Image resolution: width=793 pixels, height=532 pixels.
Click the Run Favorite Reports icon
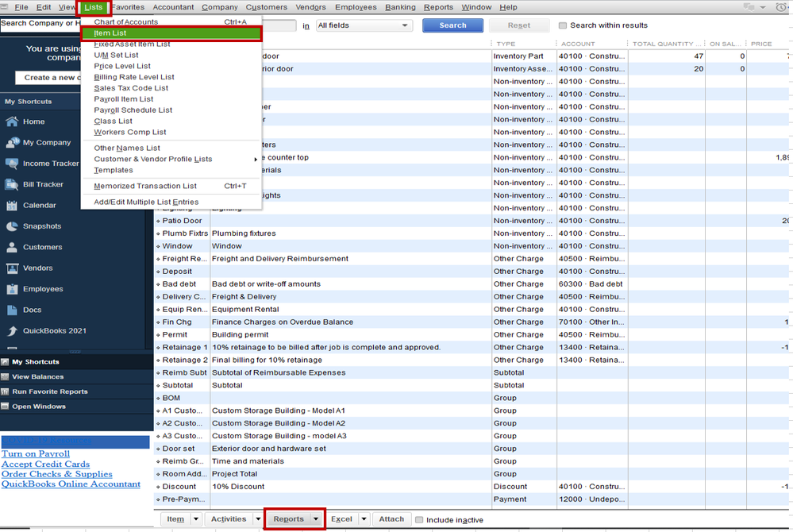tap(5, 391)
